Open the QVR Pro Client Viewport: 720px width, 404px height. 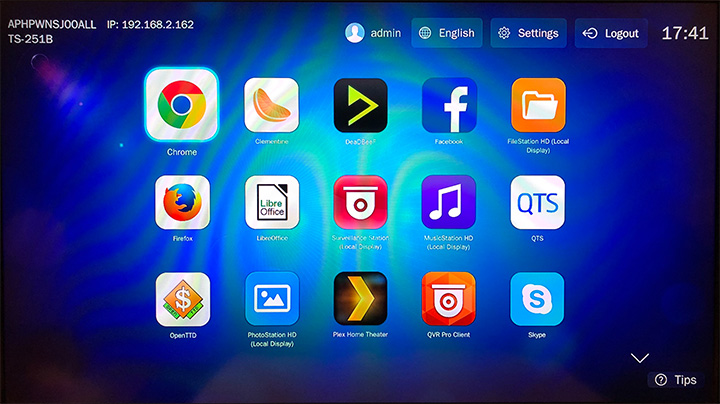pos(449,298)
